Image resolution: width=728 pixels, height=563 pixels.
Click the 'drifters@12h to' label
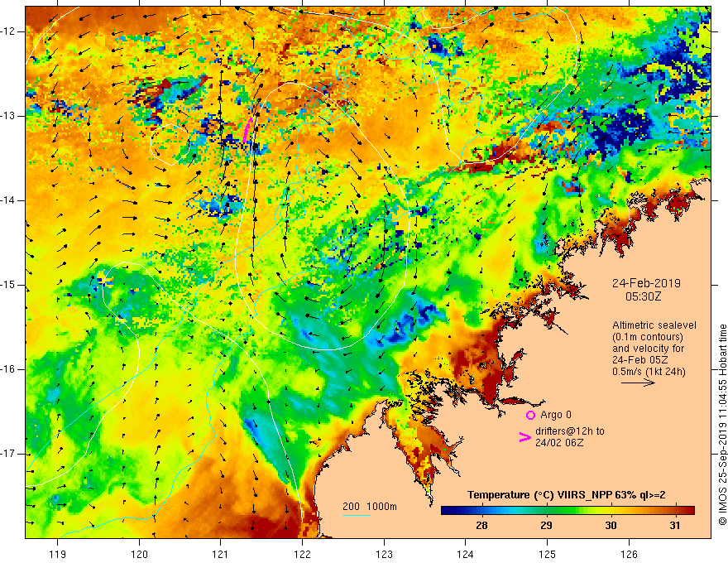[570, 431]
